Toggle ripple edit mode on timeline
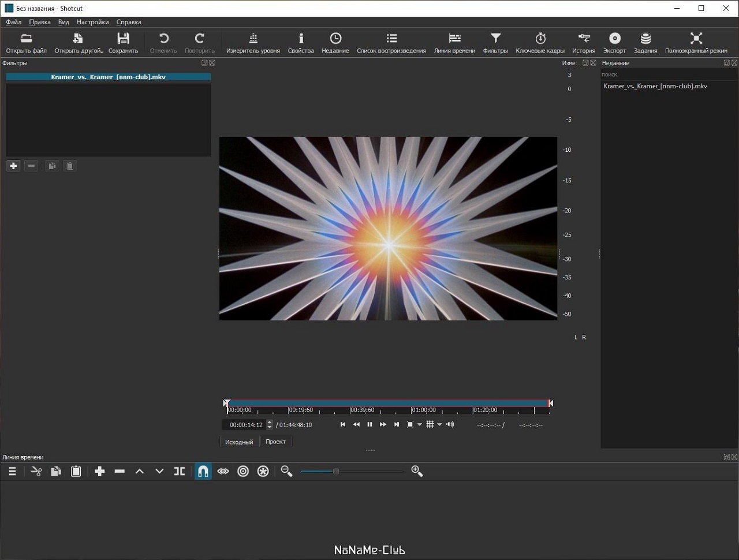 [x=243, y=472]
